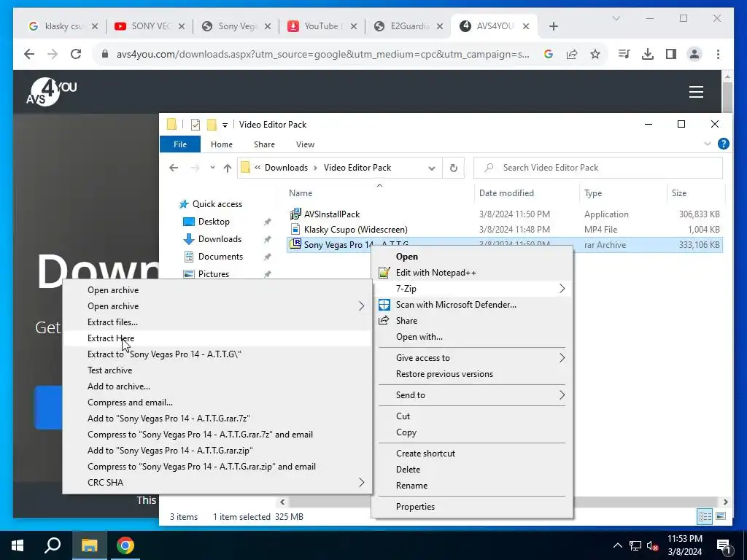Open Downloads in Quick access
The height and width of the screenshot is (560, 747).
(220, 239)
